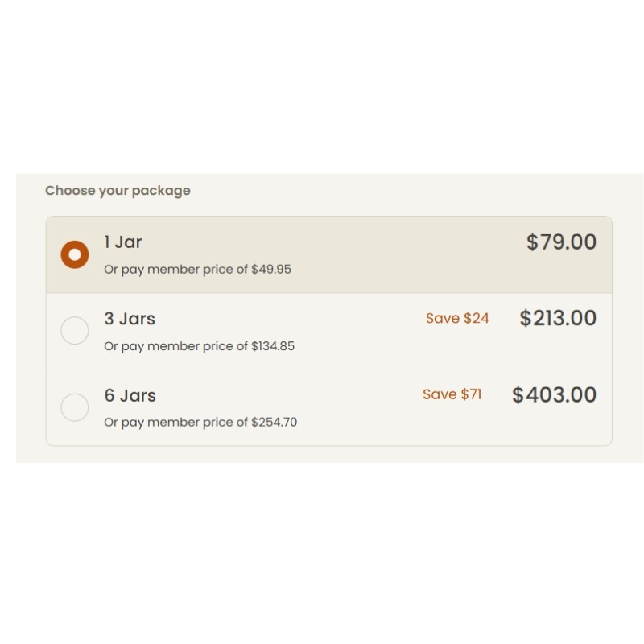644x644 pixels.
Task: Select the 6 Jars radio button
Action: 75,407
